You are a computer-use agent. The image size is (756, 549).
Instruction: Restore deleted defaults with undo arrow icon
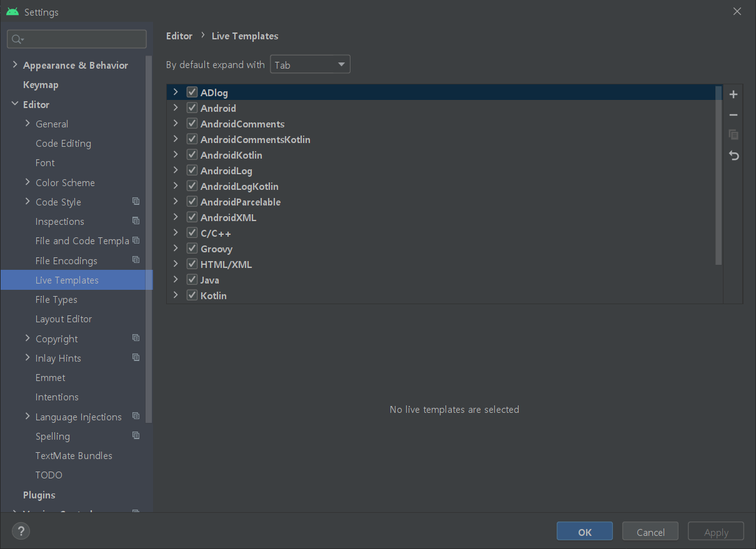(x=734, y=156)
